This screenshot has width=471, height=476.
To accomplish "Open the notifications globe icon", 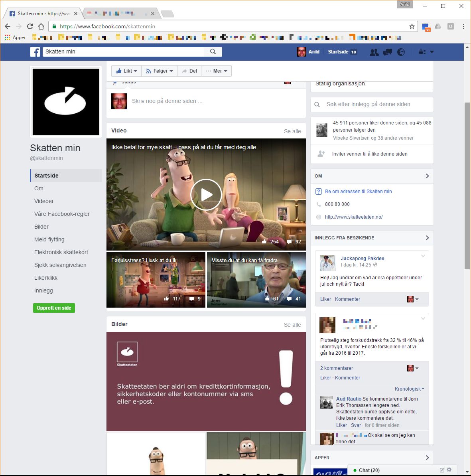I will pyautogui.click(x=401, y=52).
